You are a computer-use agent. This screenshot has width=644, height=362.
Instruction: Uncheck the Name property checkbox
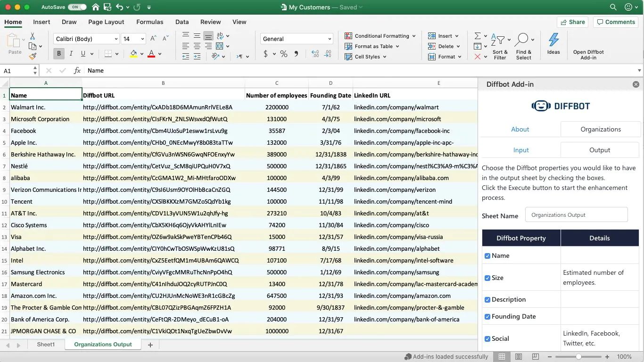point(487,256)
